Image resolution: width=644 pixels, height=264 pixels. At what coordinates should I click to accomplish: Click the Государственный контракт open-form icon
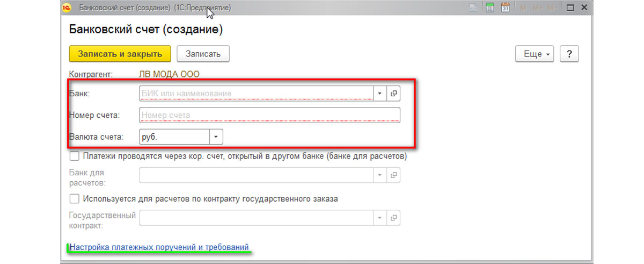(393, 217)
